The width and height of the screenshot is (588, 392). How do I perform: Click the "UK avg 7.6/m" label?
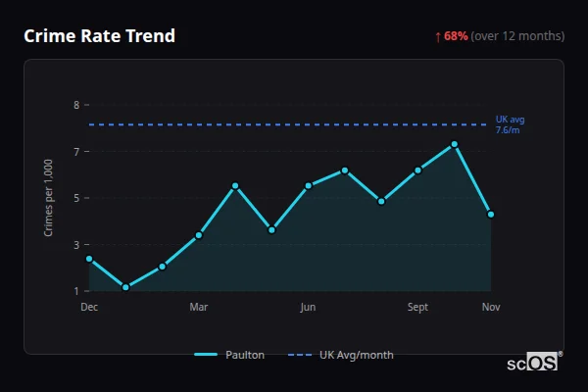click(510, 124)
